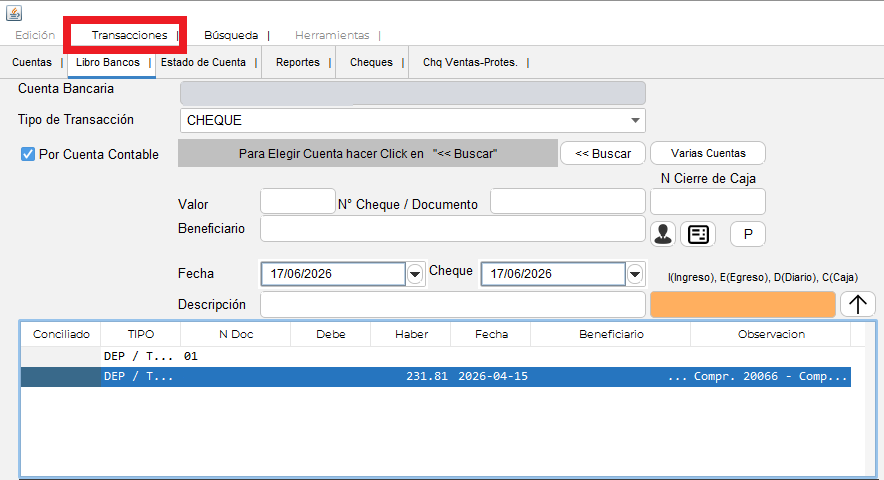Click the Fecha column header in table
This screenshot has width=884, height=480.
tap(491, 334)
